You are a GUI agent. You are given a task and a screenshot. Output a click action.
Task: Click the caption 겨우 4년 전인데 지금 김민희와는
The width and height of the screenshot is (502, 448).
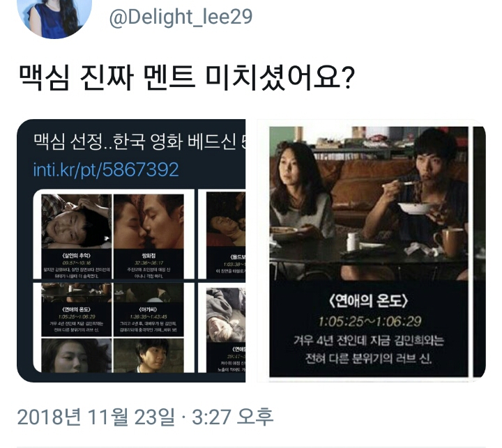click(369, 341)
